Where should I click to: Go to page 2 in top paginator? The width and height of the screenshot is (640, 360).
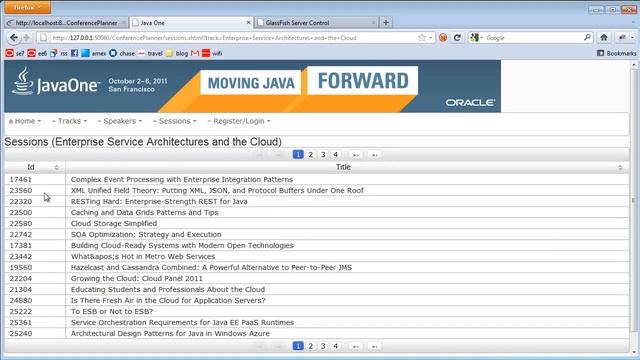[x=311, y=155]
